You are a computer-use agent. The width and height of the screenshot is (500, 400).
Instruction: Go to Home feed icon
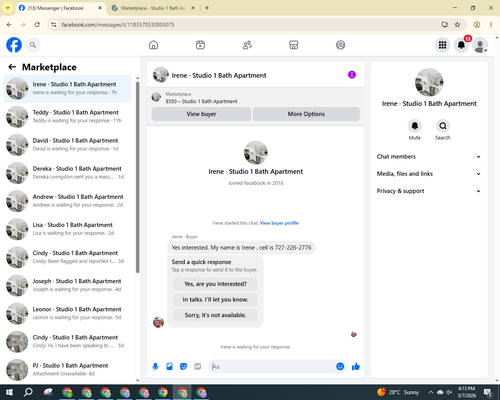(153, 45)
